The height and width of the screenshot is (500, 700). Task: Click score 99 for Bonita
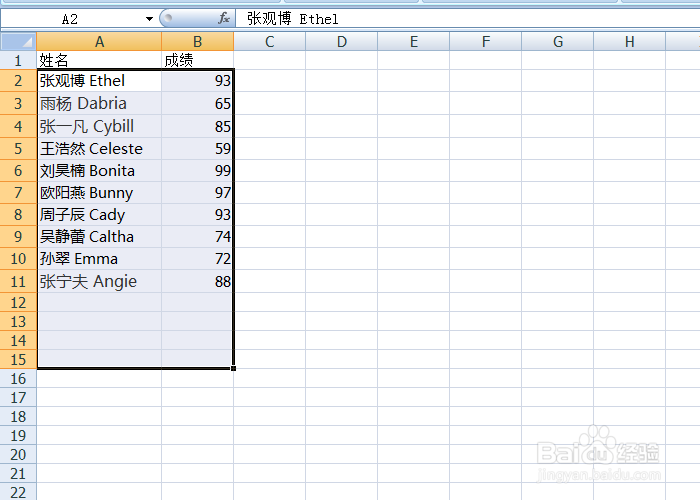197,170
